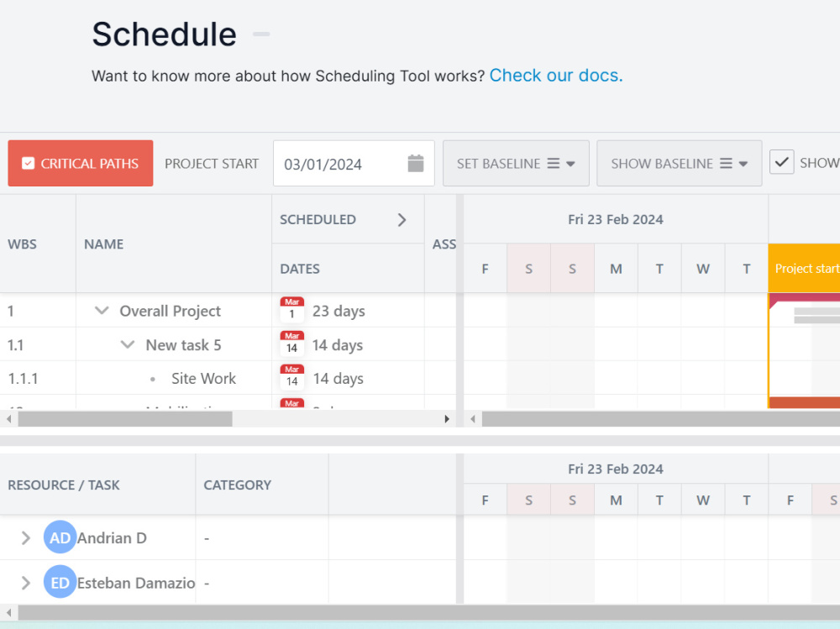
Task: Expand Andrian D resource tasks
Action: pyautogui.click(x=25, y=538)
